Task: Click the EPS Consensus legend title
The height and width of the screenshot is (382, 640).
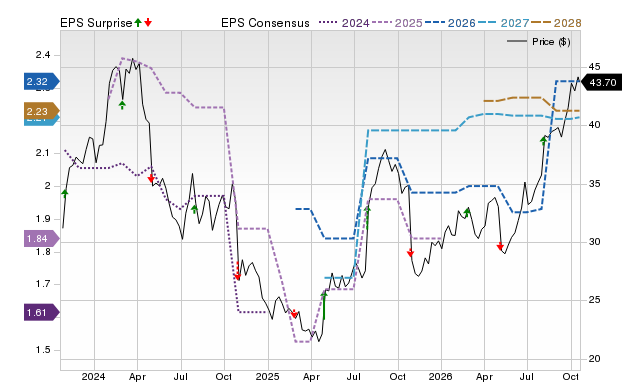Action: pyautogui.click(x=265, y=23)
